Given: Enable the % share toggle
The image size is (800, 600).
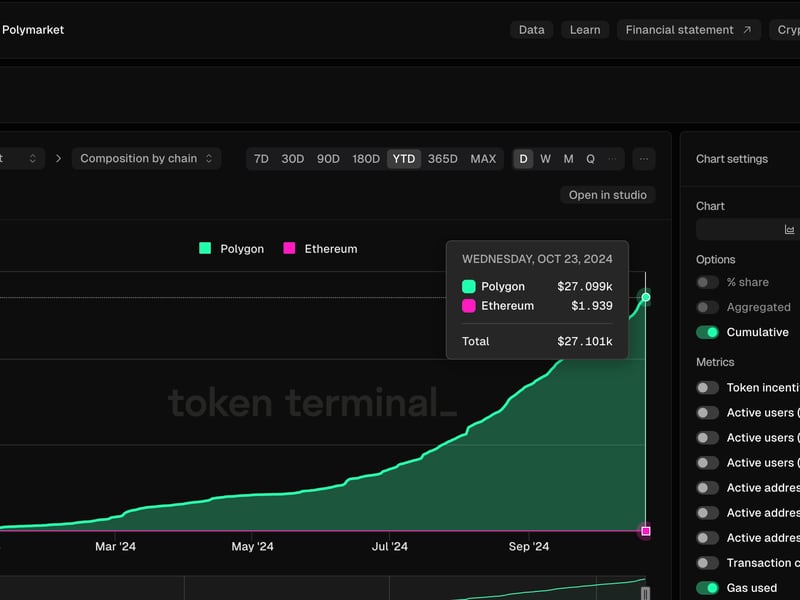Looking at the screenshot, I should (x=706, y=282).
